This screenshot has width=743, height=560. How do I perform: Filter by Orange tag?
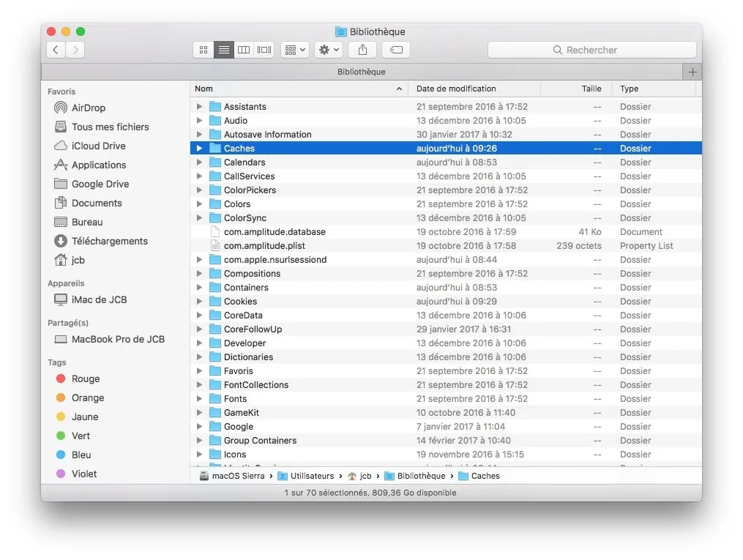pyautogui.click(x=80, y=397)
